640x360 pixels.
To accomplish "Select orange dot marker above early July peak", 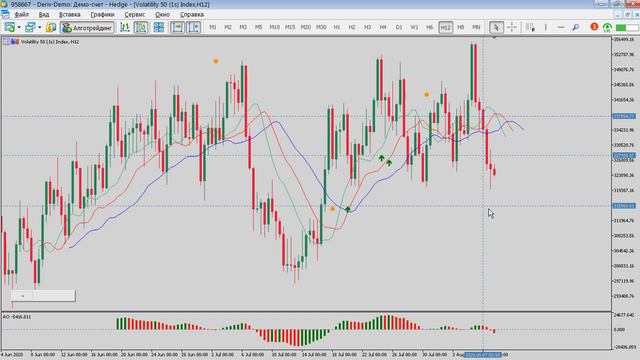I will (x=216, y=61).
